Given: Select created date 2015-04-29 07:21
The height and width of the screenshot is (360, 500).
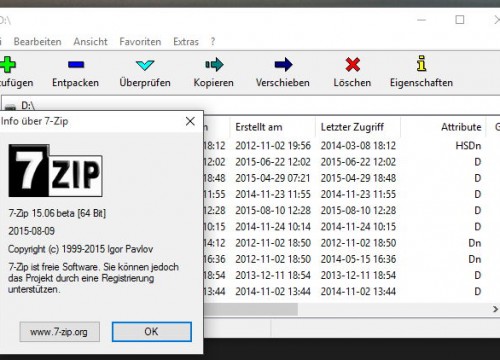Looking at the screenshot, I should [x=273, y=178].
